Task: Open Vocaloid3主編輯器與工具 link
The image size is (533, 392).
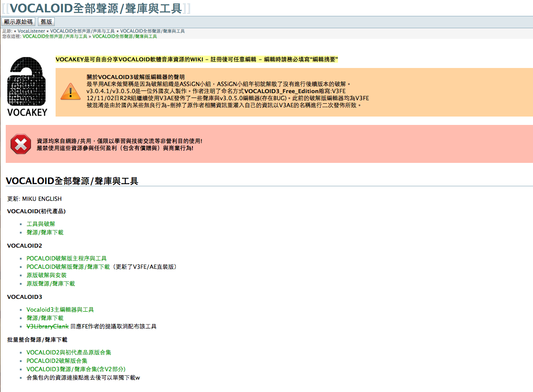Action: tap(60, 309)
